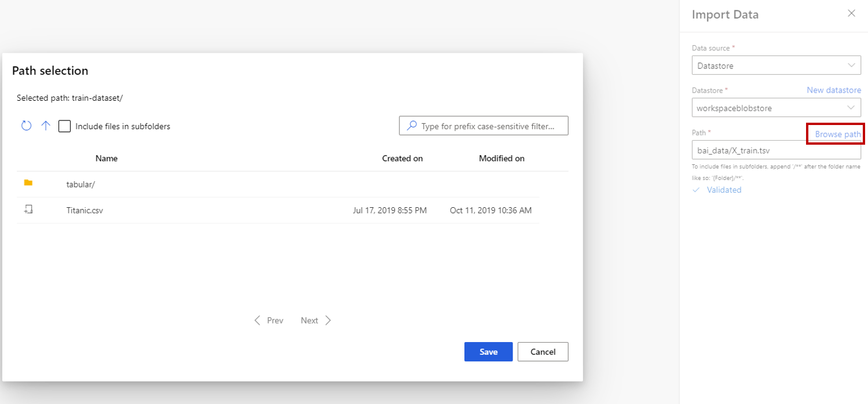
Task: Click the Titanic.csv file type icon
Action: (x=28, y=210)
